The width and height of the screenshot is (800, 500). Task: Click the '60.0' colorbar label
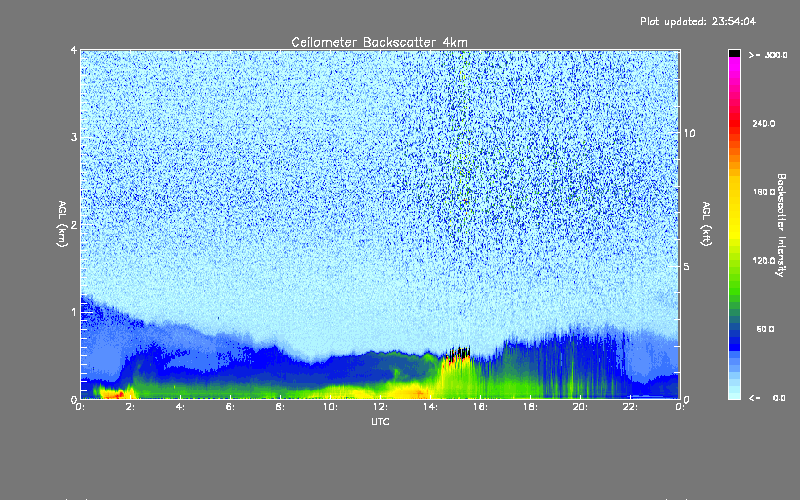pyautogui.click(x=765, y=329)
